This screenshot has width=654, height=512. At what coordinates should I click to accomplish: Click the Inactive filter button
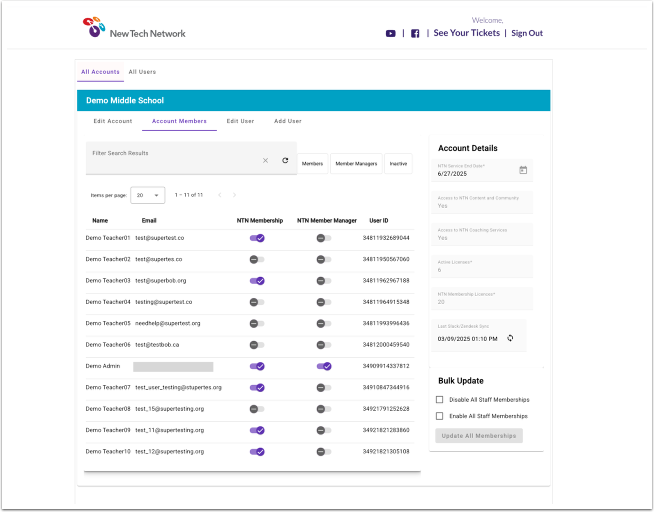398,163
